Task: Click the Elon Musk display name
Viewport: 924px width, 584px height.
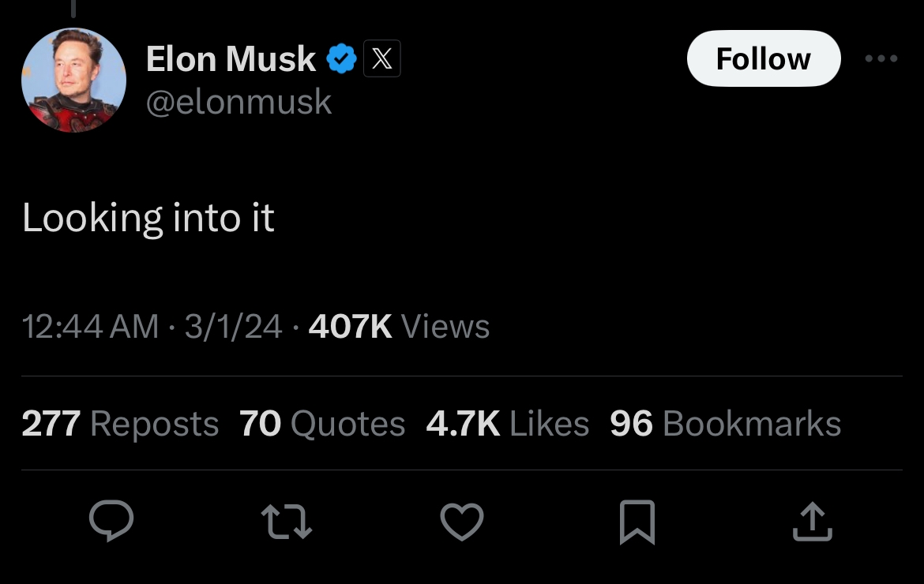Action: [231, 59]
